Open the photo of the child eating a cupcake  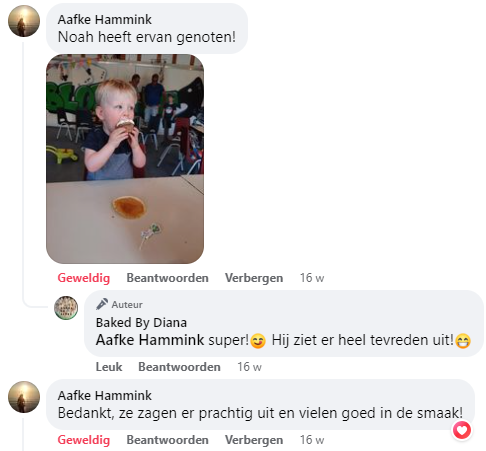pyautogui.click(x=125, y=159)
